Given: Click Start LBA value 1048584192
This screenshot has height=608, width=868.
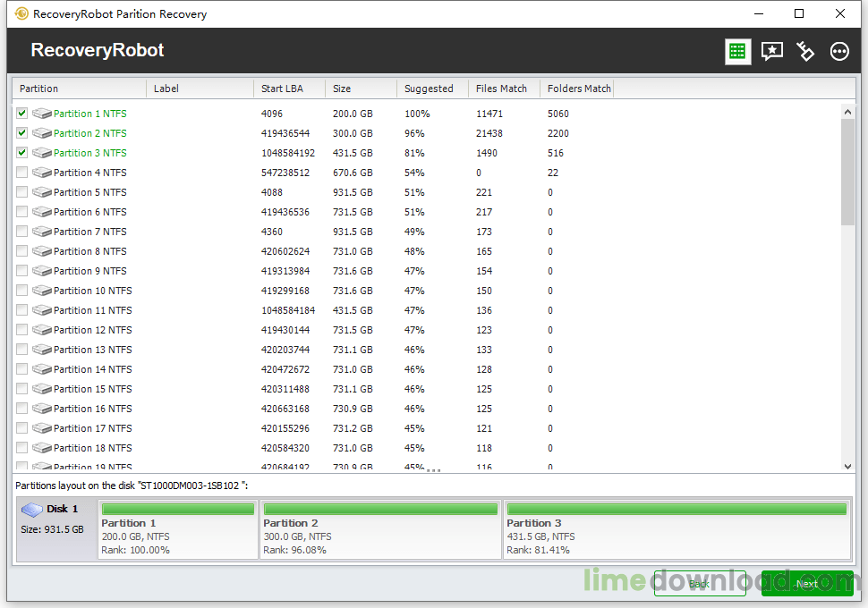Looking at the screenshot, I should click(288, 153).
